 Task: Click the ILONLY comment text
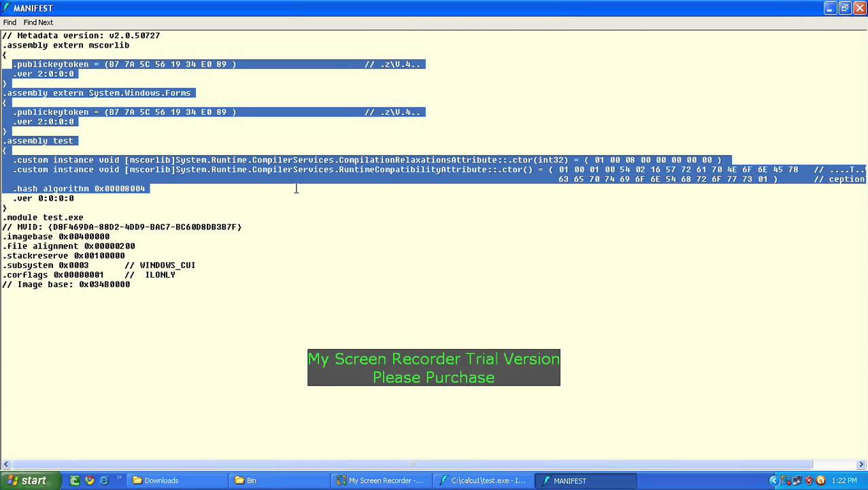pyautogui.click(x=161, y=274)
